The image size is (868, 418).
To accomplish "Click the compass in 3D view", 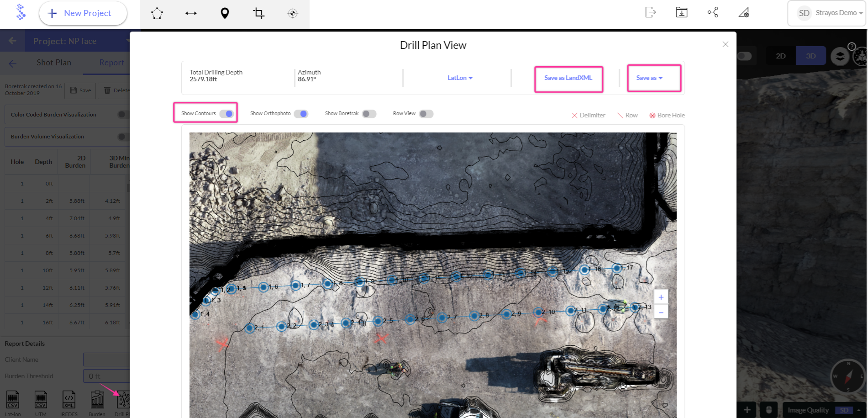I will tap(848, 376).
